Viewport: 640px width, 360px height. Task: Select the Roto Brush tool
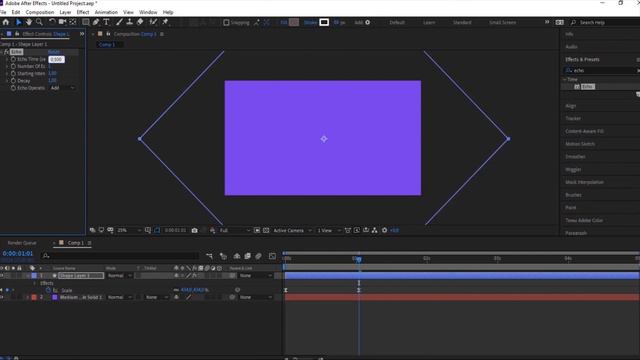(x=153, y=22)
